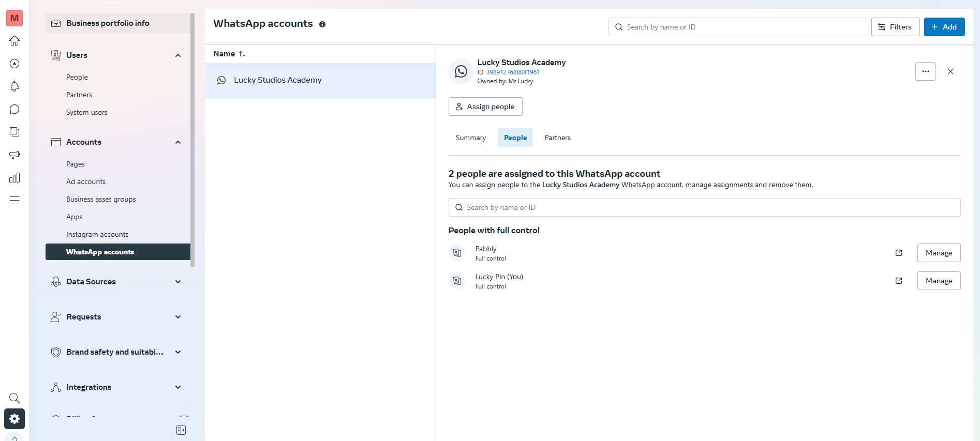Switch to the People tab

pos(515,138)
